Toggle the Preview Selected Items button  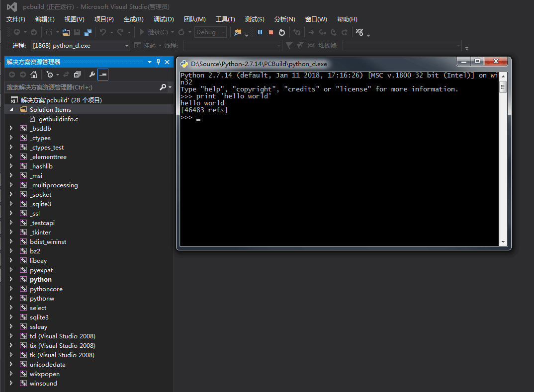(x=103, y=75)
